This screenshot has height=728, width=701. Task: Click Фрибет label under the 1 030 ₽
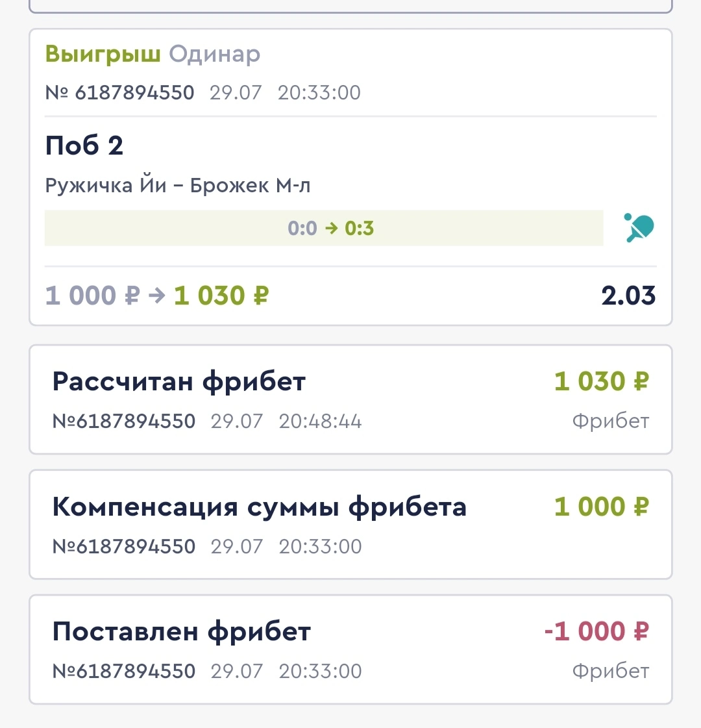click(x=611, y=421)
